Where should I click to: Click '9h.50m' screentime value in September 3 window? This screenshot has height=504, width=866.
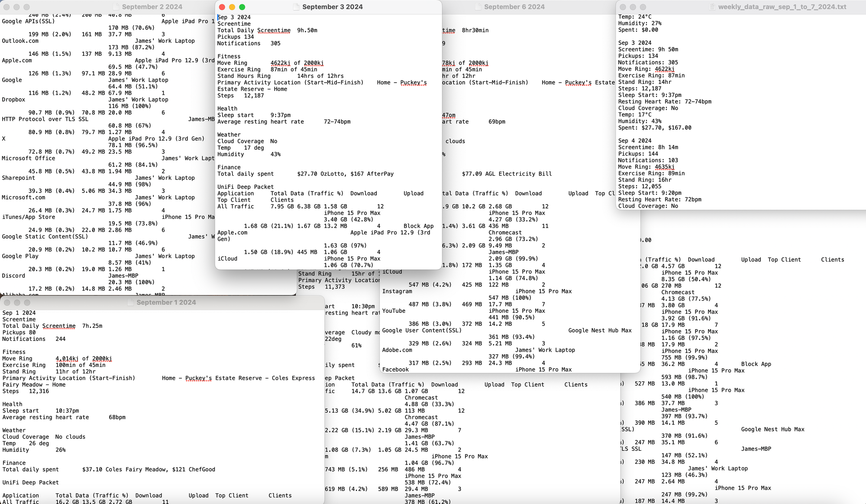click(307, 30)
